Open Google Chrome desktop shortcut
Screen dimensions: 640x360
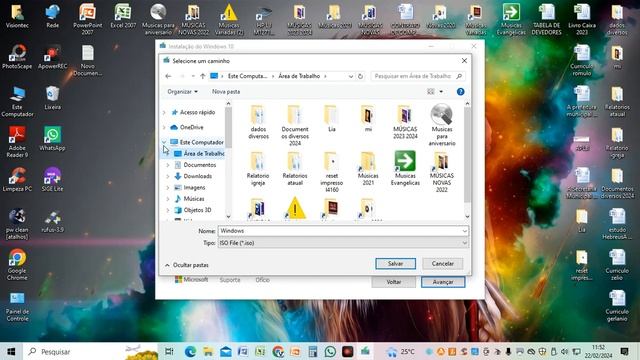point(17,265)
